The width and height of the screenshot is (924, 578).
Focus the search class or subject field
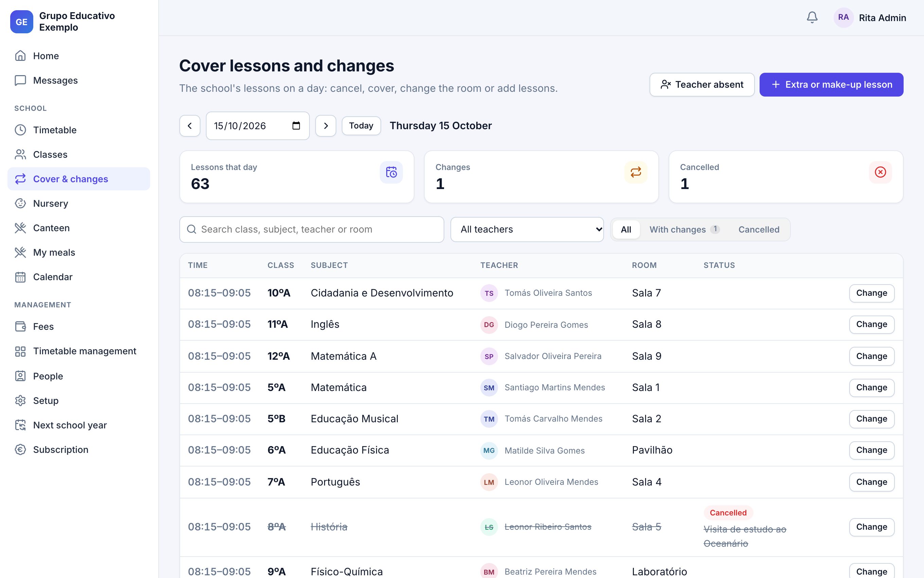point(312,230)
